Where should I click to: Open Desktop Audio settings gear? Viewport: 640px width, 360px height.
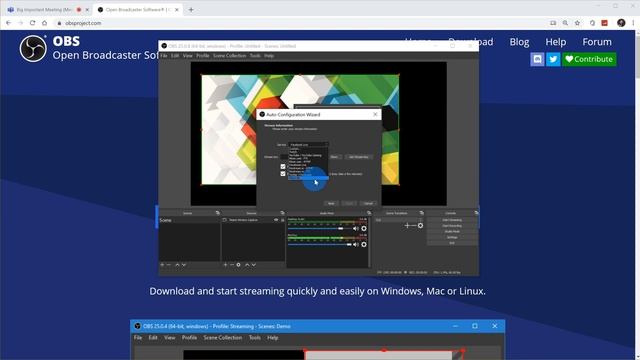coord(364,229)
